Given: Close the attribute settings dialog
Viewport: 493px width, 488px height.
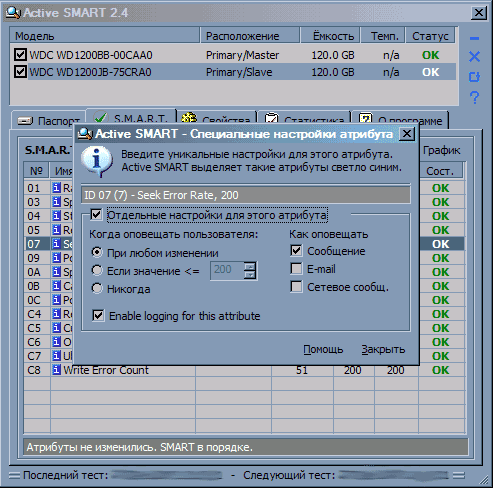Looking at the screenshot, I should point(407,134).
